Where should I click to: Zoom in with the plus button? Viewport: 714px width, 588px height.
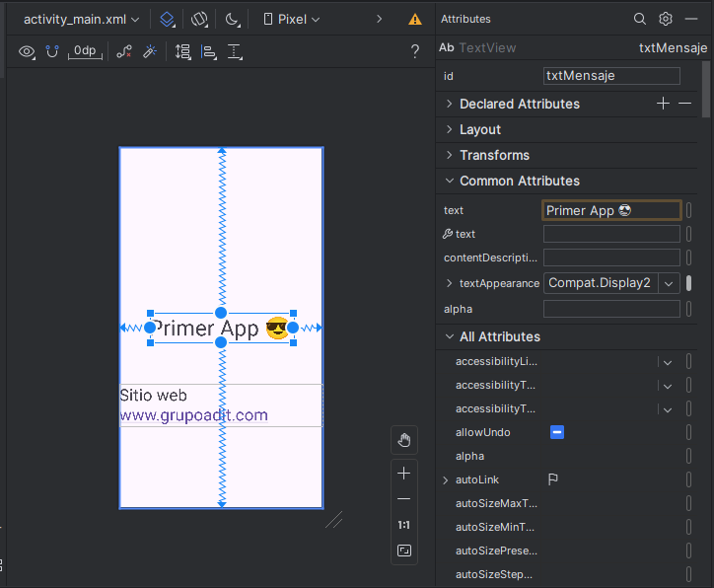(x=403, y=474)
